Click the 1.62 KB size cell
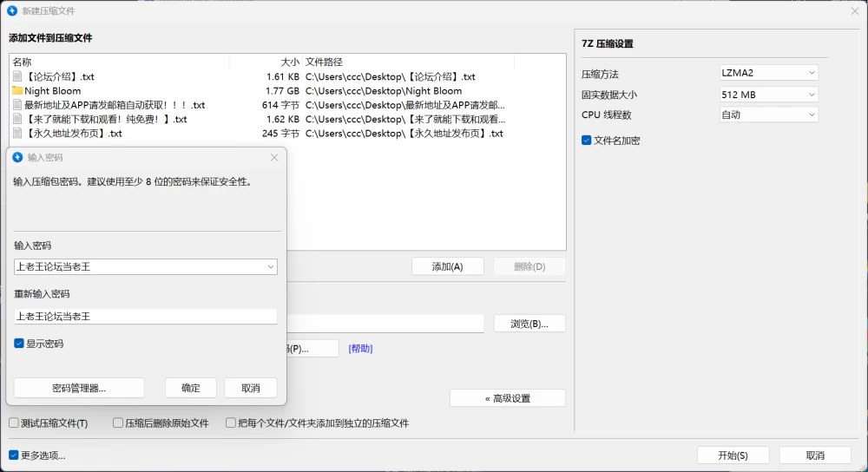Image resolution: width=868 pixels, height=472 pixels. click(282, 119)
